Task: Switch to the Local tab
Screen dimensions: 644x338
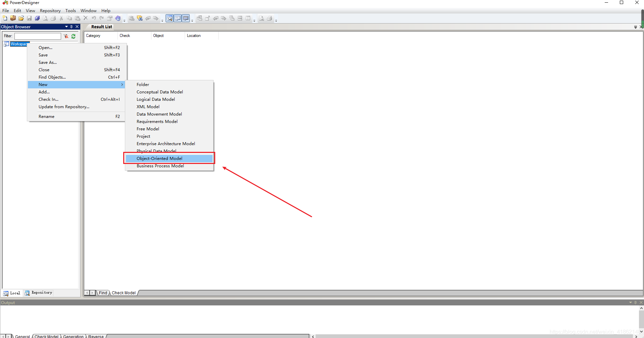Action: [12, 293]
